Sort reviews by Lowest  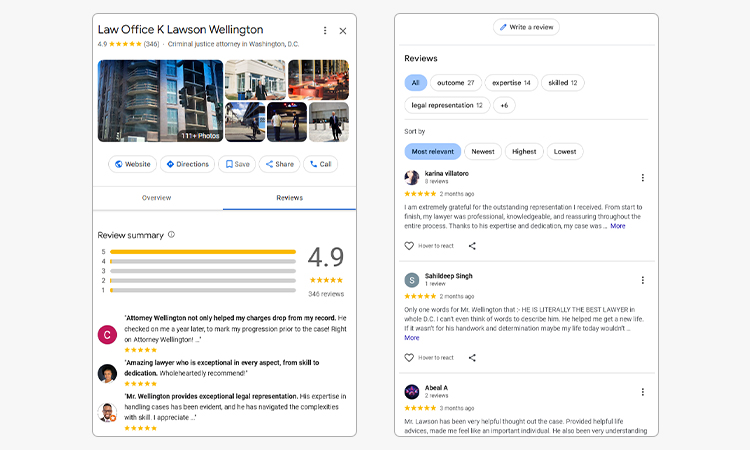click(x=565, y=152)
